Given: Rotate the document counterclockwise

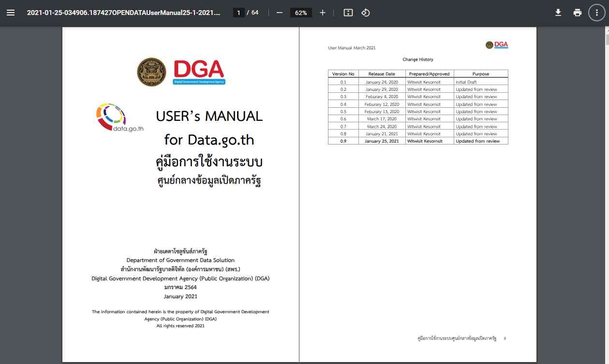Looking at the screenshot, I should 366,13.
